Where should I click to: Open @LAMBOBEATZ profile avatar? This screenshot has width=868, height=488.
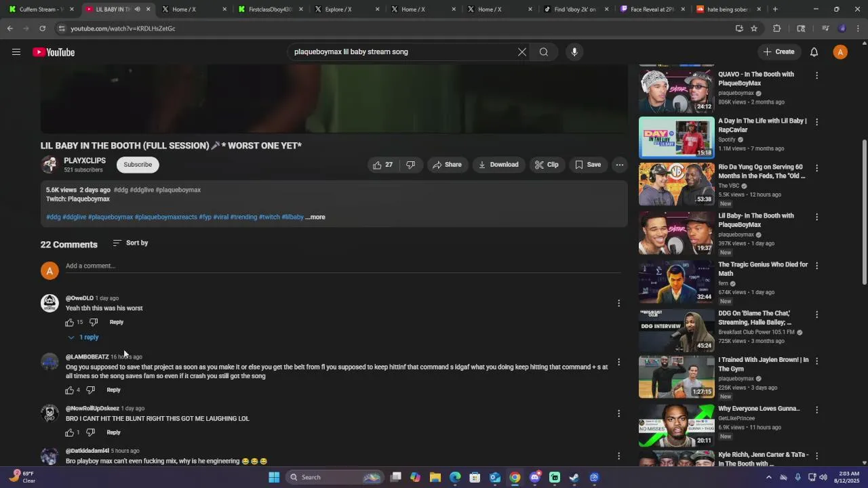pyautogui.click(x=50, y=362)
